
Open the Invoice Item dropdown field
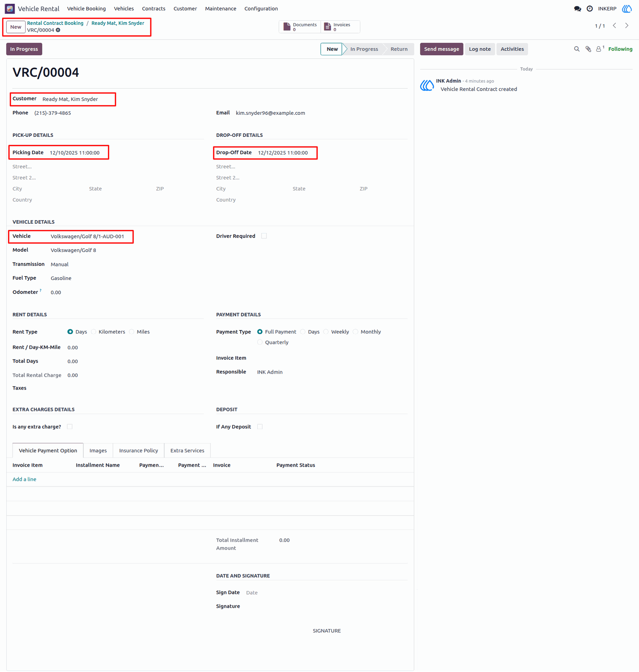point(332,358)
